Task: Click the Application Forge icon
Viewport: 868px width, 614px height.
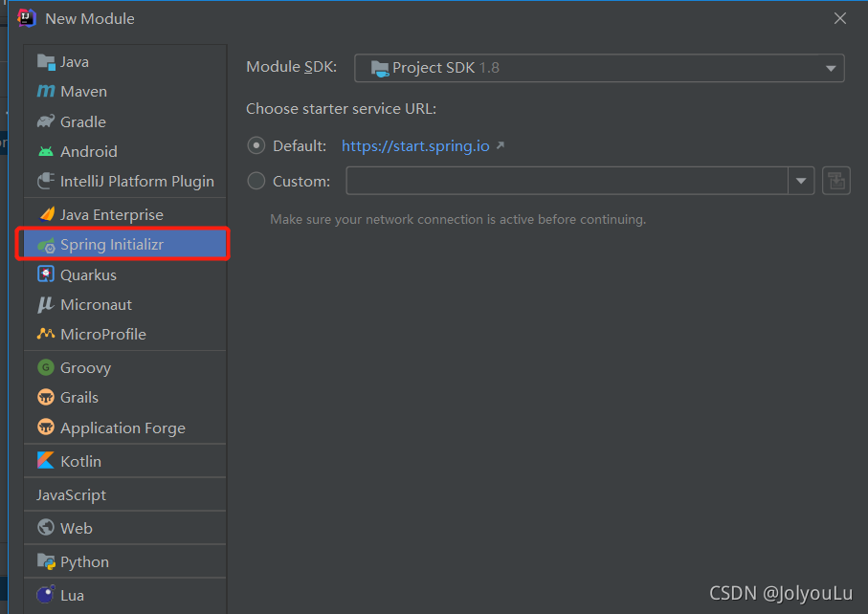Action: click(x=46, y=428)
